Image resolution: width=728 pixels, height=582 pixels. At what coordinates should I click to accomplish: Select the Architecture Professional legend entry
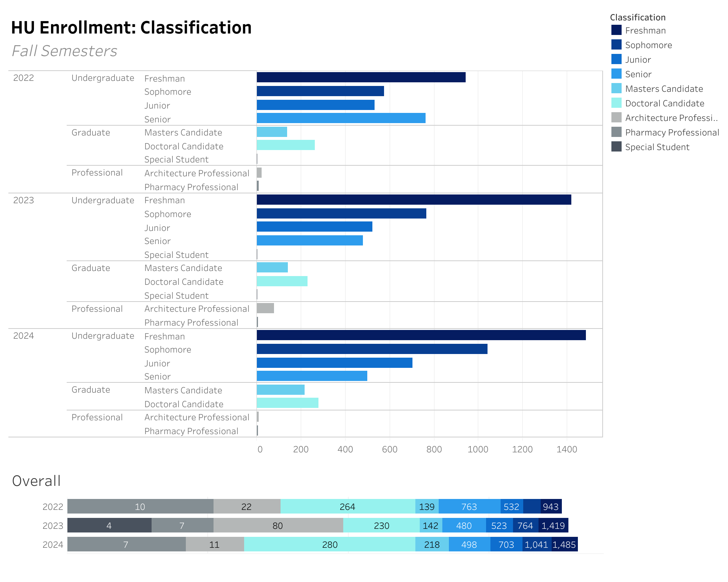(671, 118)
